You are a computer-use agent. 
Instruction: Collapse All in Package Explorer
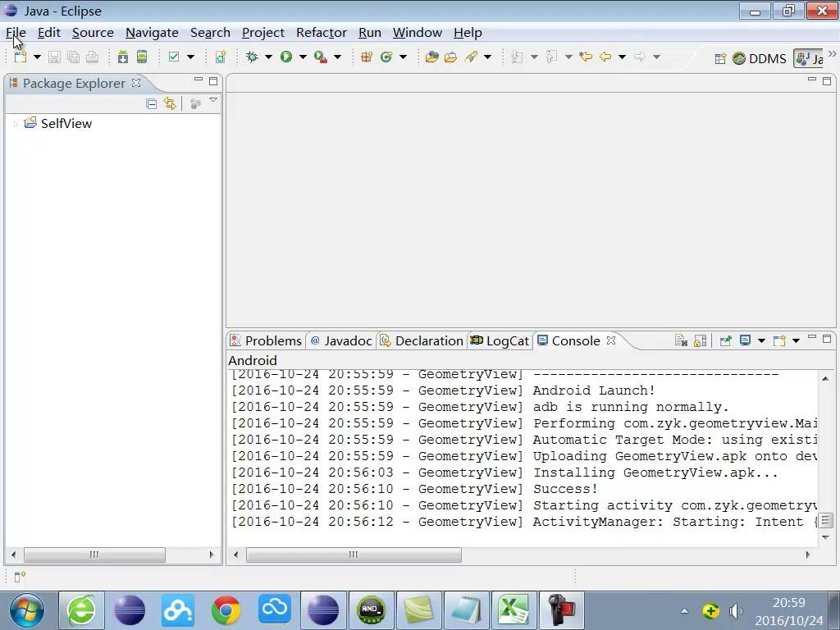pyautogui.click(x=152, y=103)
